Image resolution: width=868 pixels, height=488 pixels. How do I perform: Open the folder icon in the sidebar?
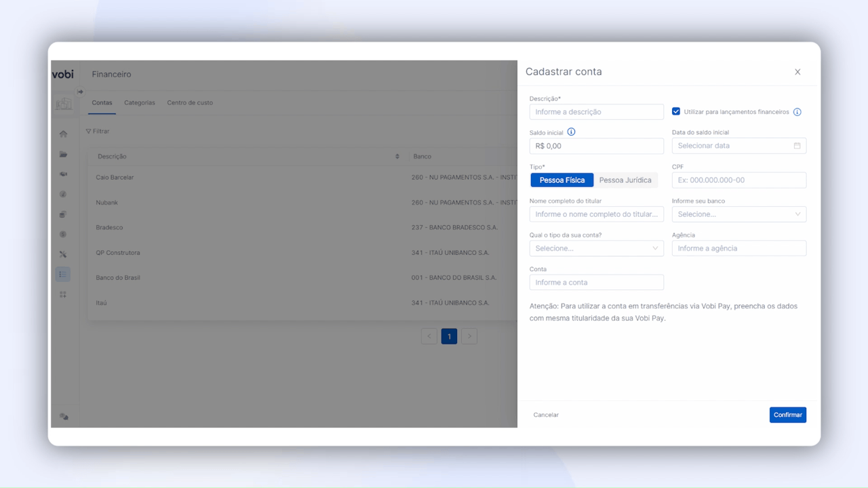(x=63, y=155)
